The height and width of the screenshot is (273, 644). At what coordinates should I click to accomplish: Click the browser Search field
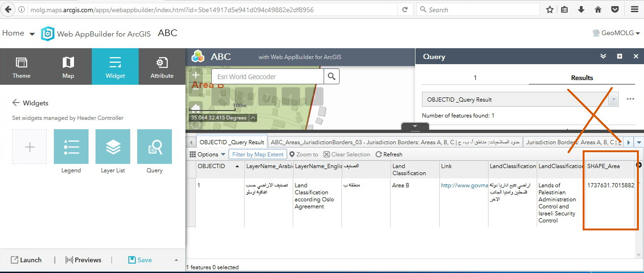tap(478, 9)
